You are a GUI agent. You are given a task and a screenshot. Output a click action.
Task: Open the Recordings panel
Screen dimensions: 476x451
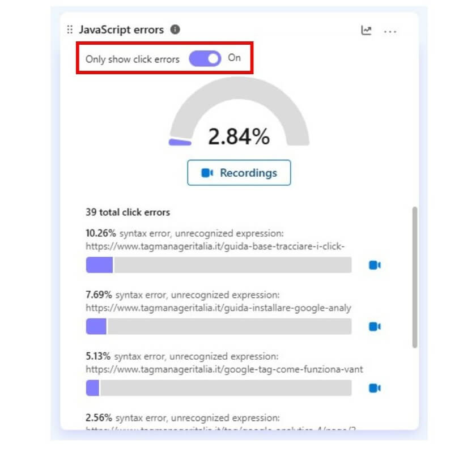tap(239, 173)
